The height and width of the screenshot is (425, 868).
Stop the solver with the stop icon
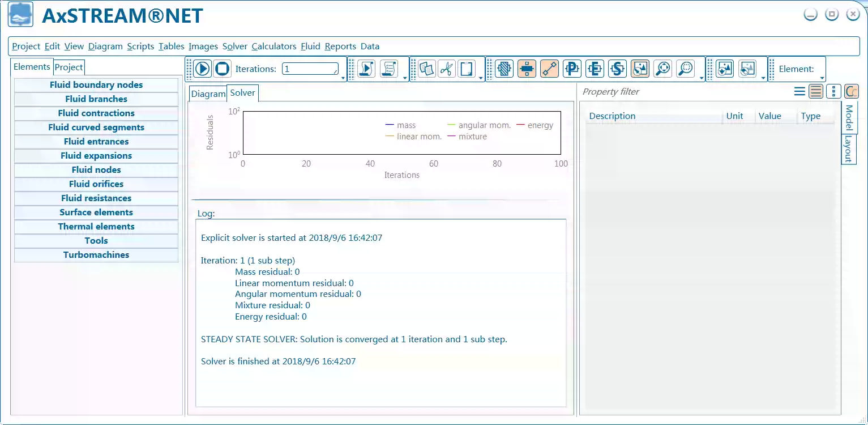222,69
